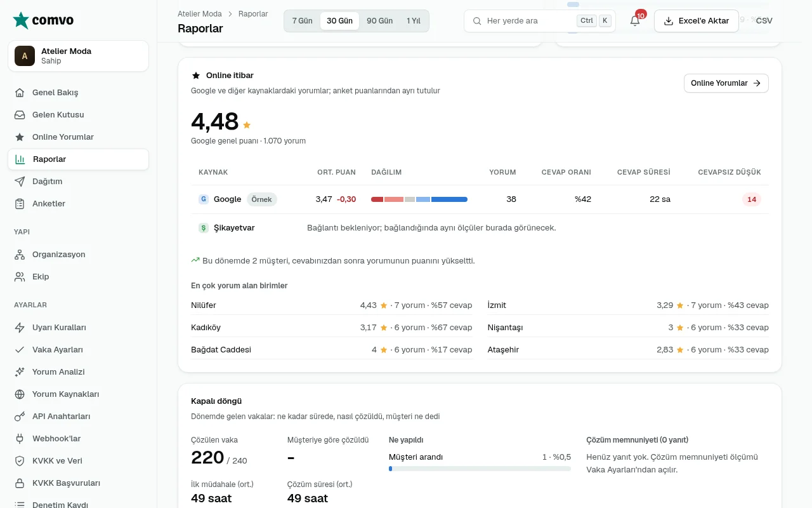This screenshot has width=812, height=508.
Task: Click the CEVAP ORANI column header
Action: pyautogui.click(x=566, y=172)
